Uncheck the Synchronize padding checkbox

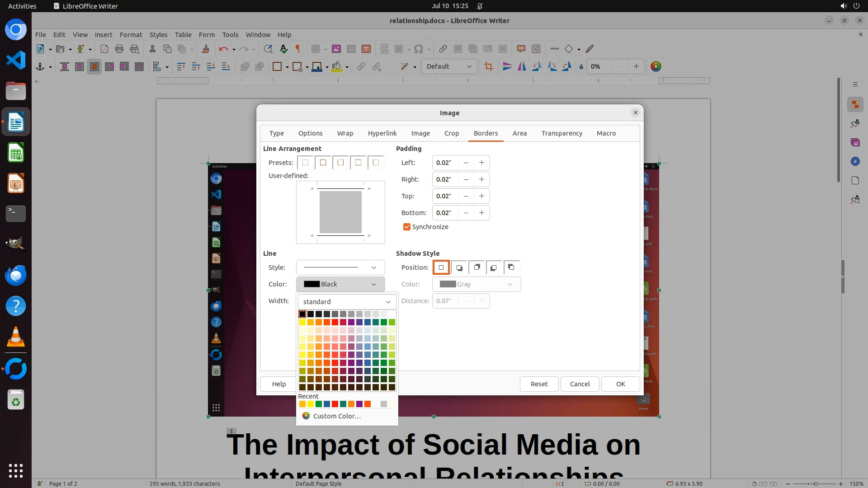406,227
